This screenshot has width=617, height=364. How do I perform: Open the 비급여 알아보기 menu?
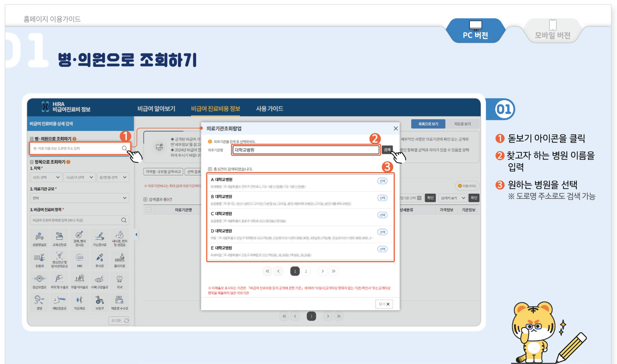tap(156, 109)
